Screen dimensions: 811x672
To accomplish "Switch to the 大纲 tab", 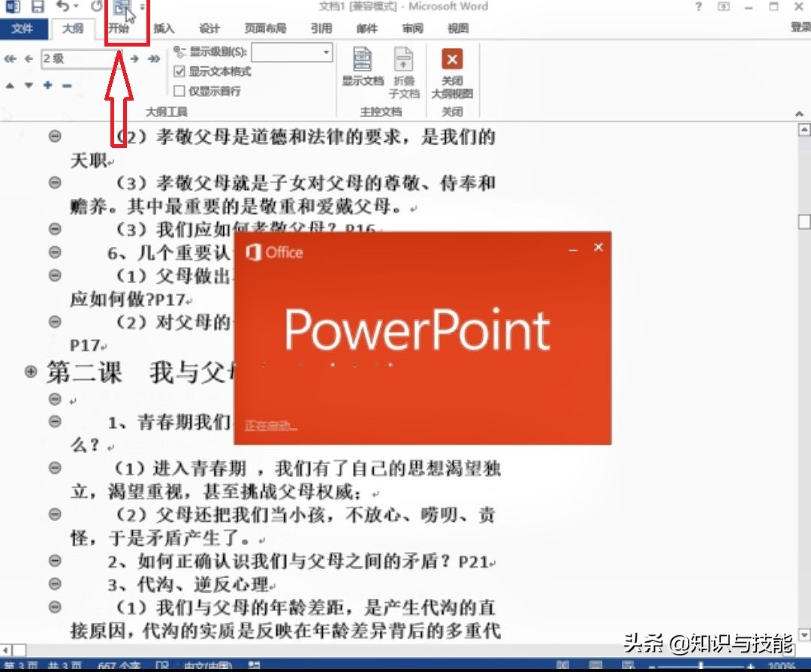I will (x=72, y=28).
